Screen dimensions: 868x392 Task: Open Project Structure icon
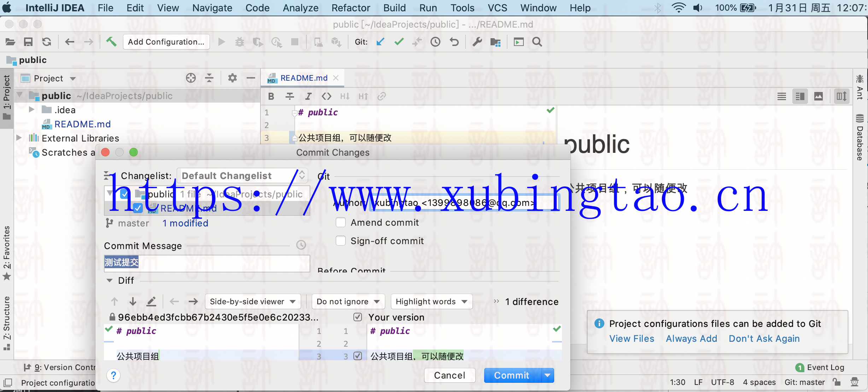[495, 42]
